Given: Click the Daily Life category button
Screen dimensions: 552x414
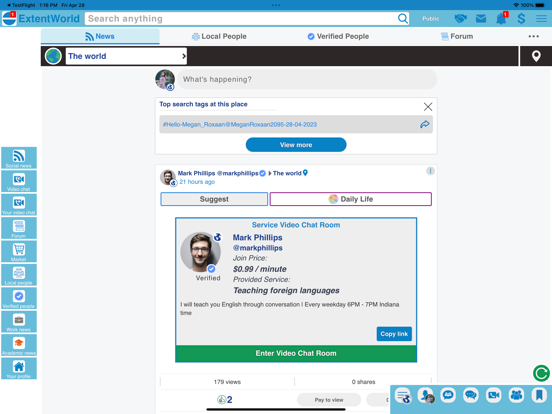Looking at the screenshot, I should point(351,199).
